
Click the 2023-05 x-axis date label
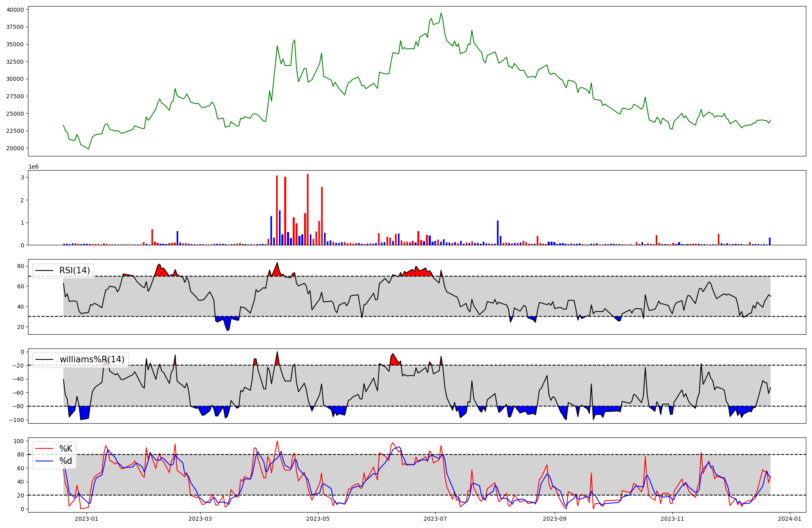tap(318, 519)
